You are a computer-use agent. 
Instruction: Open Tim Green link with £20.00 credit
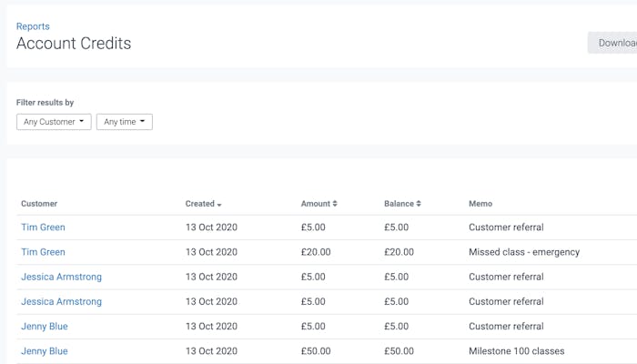pyautogui.click(x=43, y=252)
